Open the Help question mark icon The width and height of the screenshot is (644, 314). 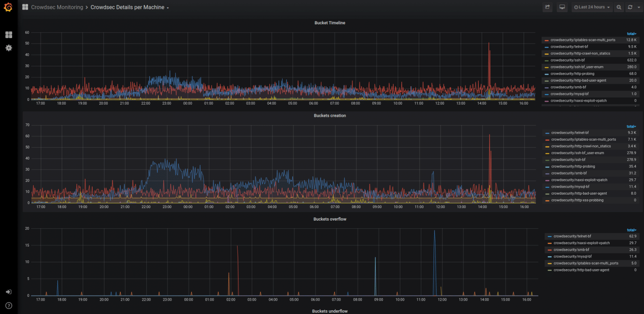(x=8, y=305)
